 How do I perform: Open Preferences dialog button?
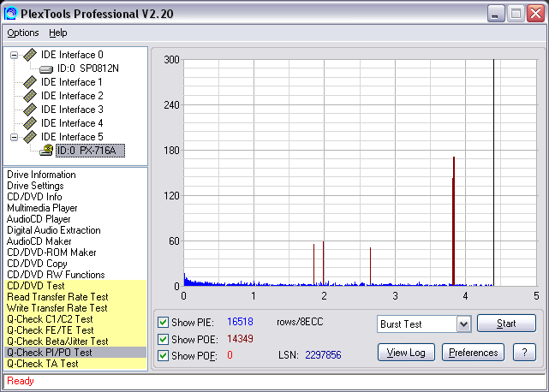pos(473,353)
